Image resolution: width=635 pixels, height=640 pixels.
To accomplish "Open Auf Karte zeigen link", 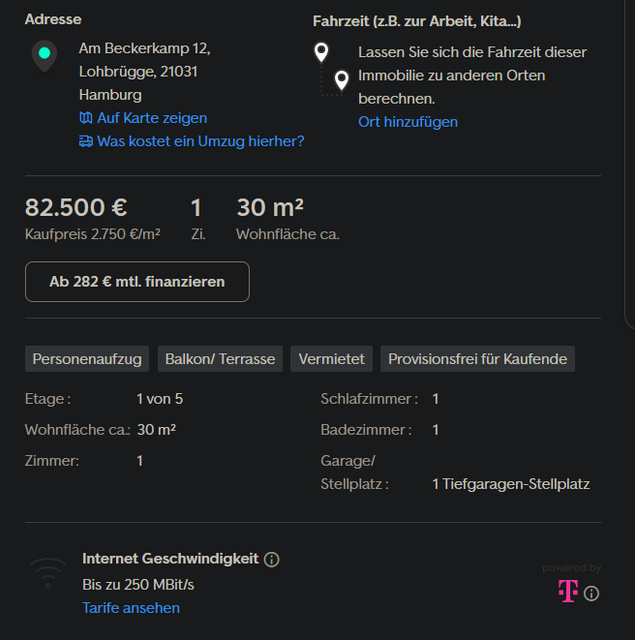I will tap(152, 118).
